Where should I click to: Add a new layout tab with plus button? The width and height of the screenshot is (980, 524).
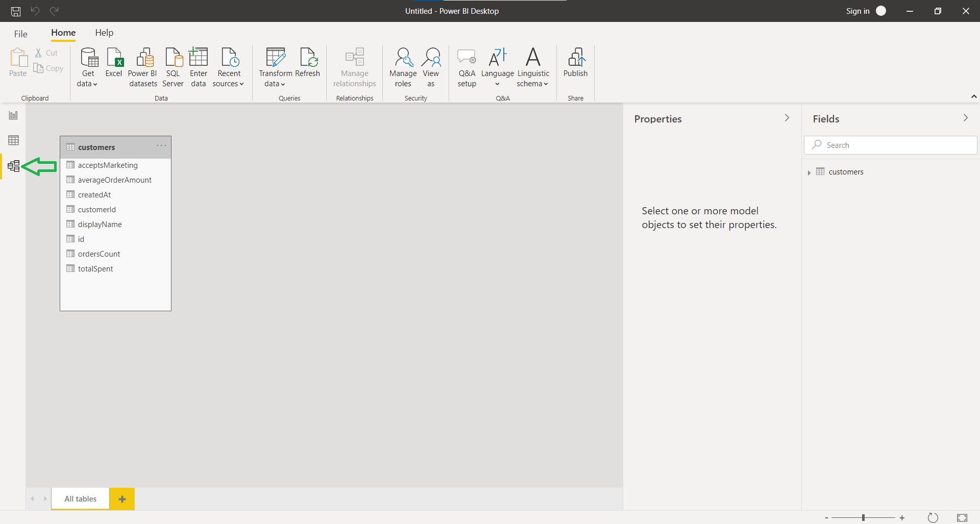pyautogui.click(x=122, y=499)
